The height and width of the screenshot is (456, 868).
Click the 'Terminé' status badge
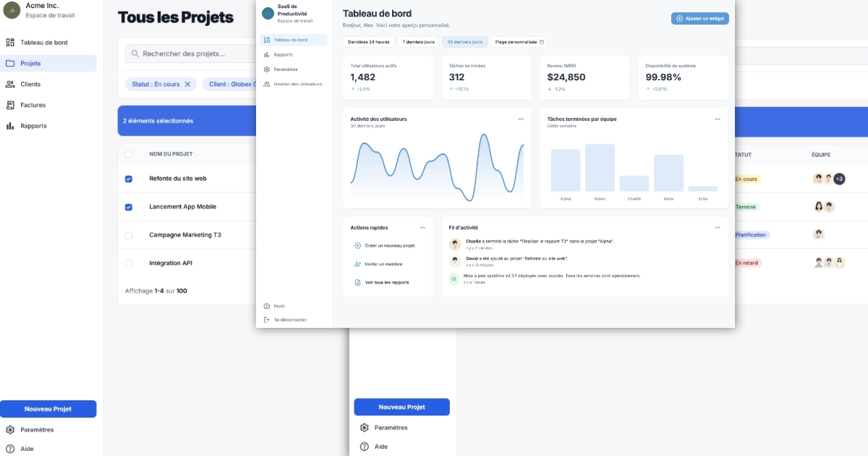pyautogui.click(x=747, y=207)
